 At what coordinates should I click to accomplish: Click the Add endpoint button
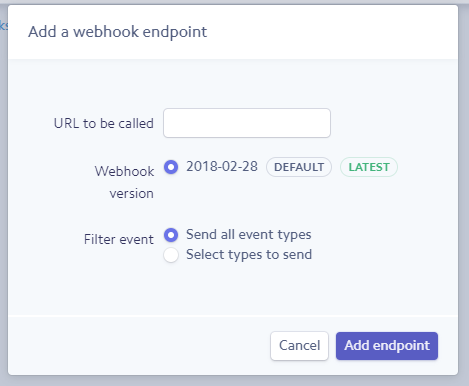[x=387, y=346]
